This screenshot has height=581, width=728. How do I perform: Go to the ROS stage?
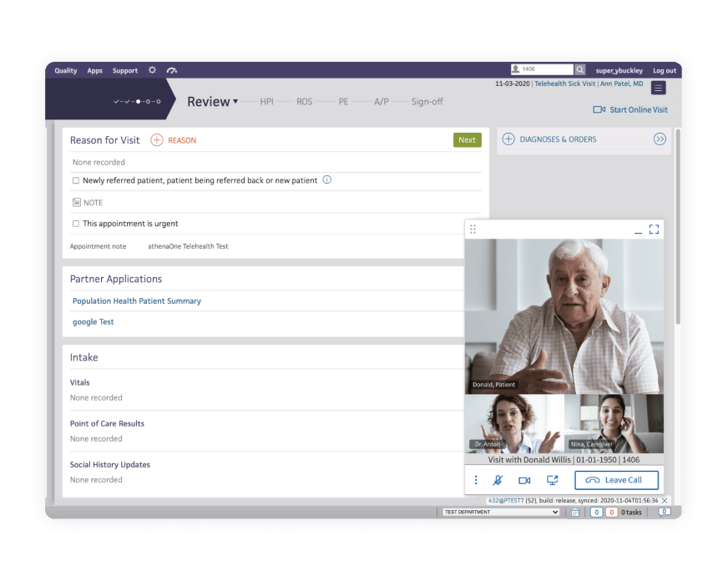point(304,102)
